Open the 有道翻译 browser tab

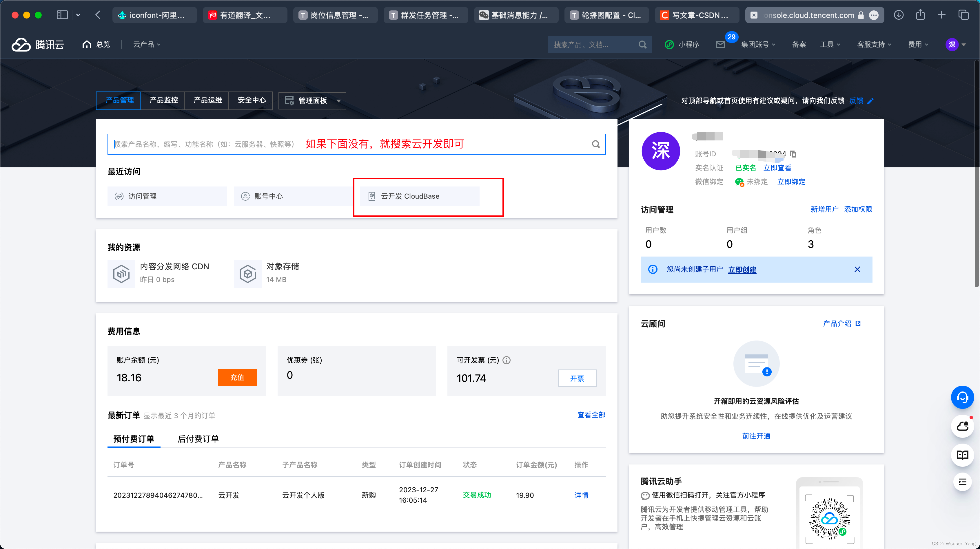(245, 15)
